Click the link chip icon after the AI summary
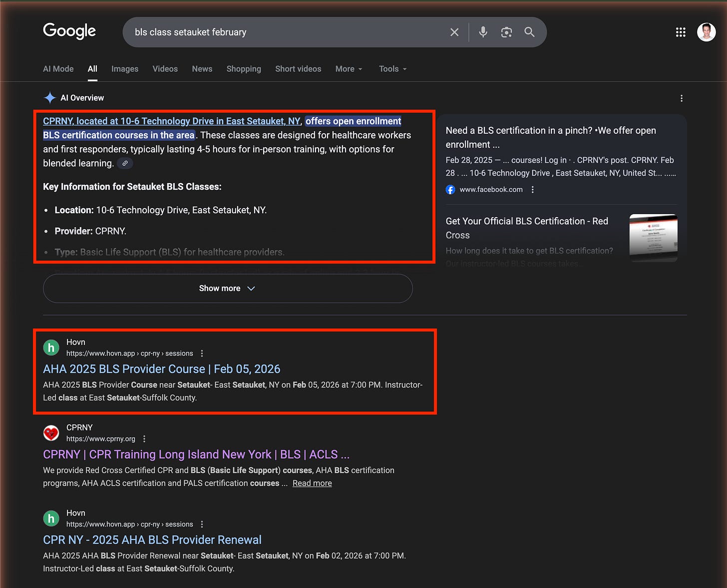Image resolution: width=727 pixels, height=588 pixels. pyautogui.click(x=125, y=163)
